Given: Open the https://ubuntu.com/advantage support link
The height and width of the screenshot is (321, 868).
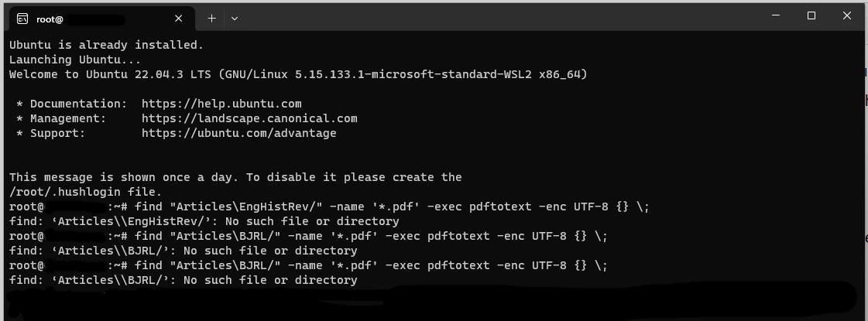Looking at the screenshot, I should [238, 133].
